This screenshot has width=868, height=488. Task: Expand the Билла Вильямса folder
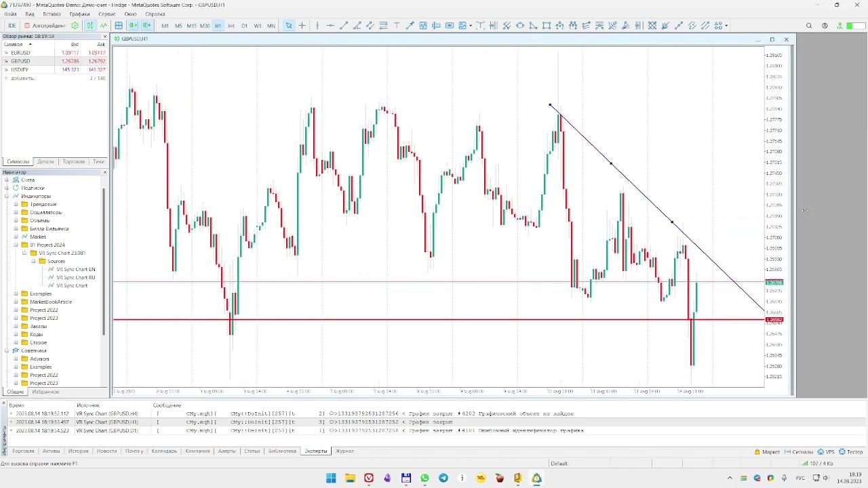[x=16, y=229]
